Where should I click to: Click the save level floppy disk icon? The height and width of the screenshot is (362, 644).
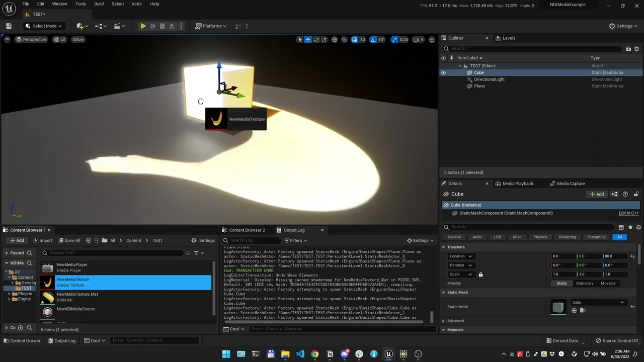9,26
